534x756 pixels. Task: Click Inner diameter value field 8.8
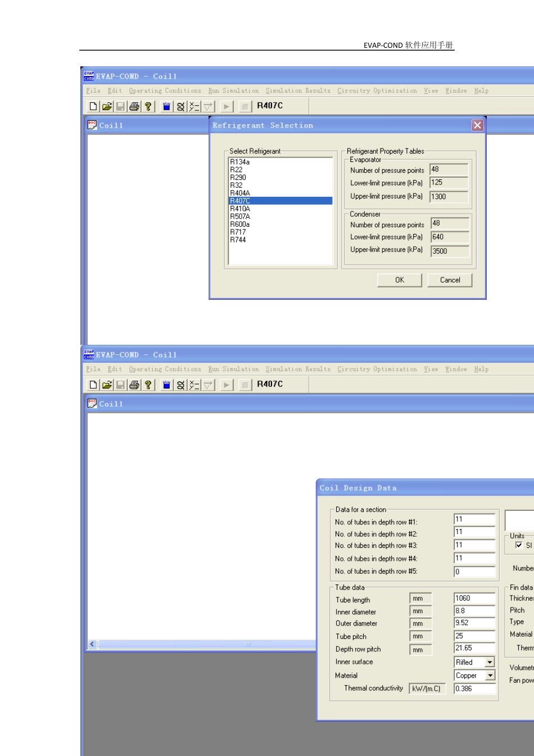pos(475,611)
